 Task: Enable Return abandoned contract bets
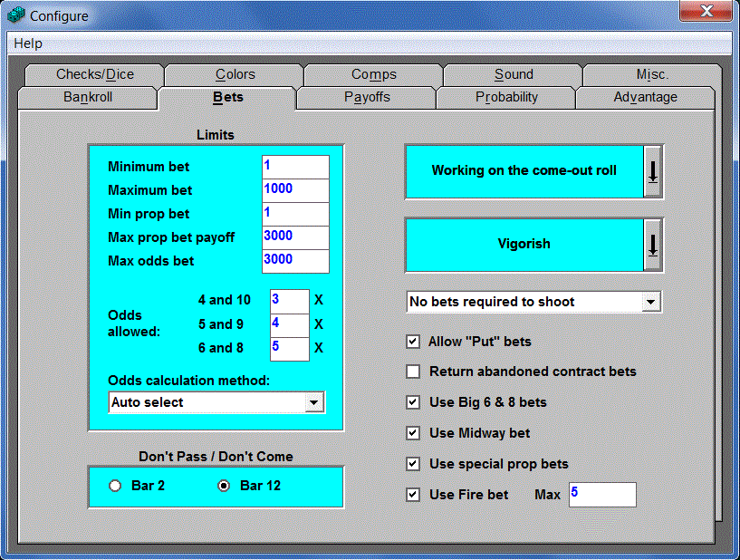[x=413, y=372]
